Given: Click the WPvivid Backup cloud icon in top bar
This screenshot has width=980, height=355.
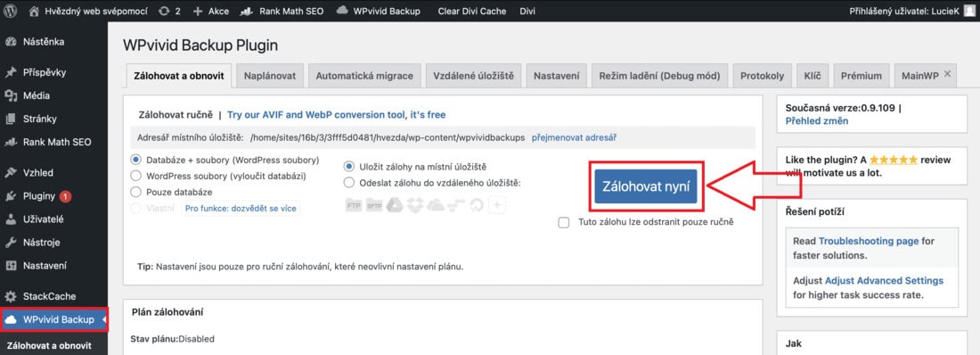Looking at the screenshot, I should point(342,11).
